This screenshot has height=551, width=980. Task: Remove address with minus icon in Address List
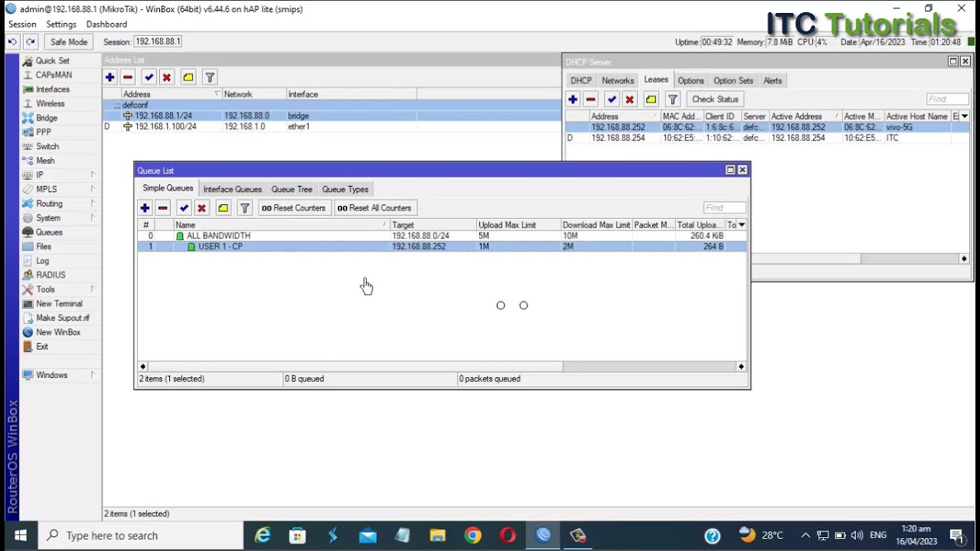128,77
